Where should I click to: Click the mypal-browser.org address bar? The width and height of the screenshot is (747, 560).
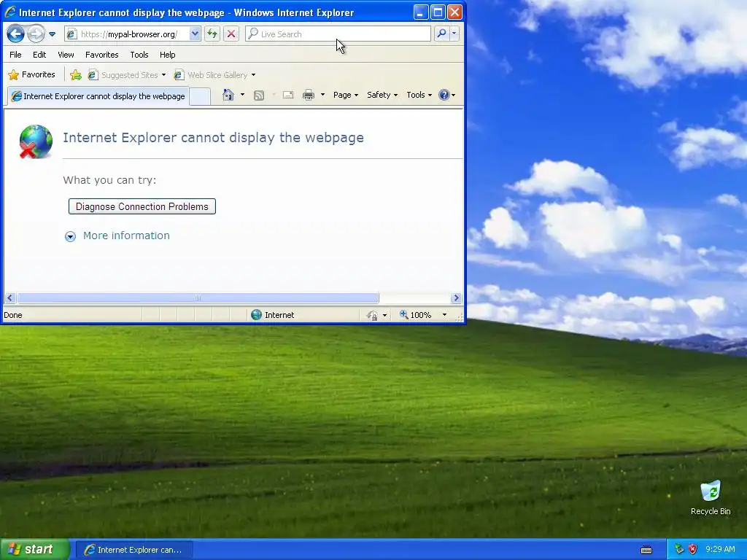128,34
